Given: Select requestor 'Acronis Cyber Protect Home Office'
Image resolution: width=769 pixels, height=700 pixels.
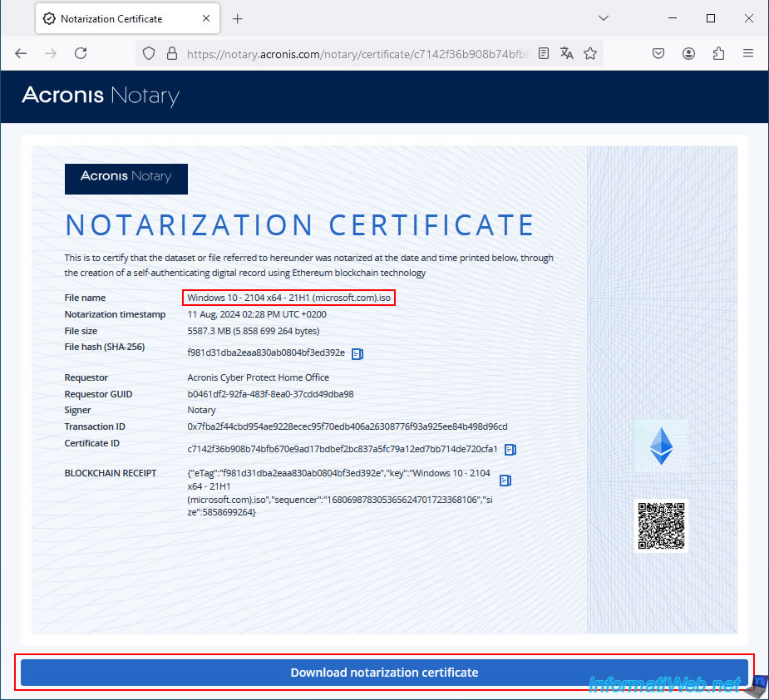Looking at the screenshot, I should [258, 377].
